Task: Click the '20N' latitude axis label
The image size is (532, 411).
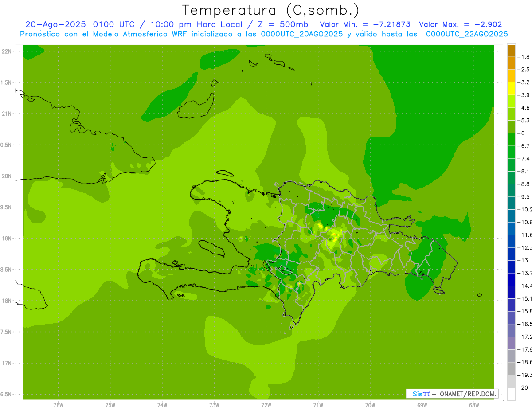Action: click(x=7, y=176)
